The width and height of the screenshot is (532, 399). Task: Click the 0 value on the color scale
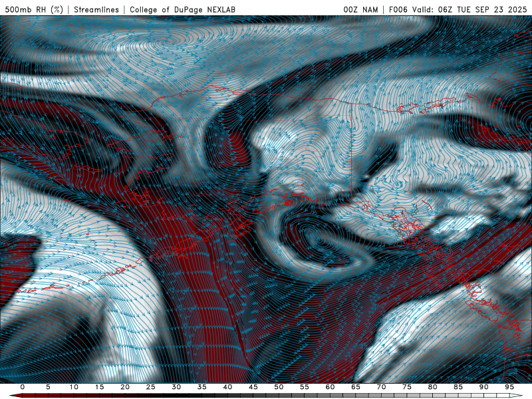point(23,387)
